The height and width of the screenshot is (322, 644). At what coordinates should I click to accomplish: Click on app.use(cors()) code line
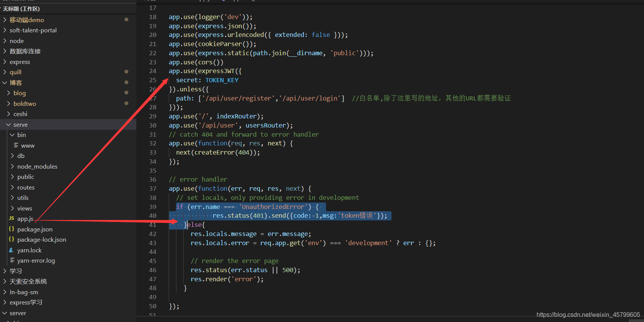[x=196, y=62]
